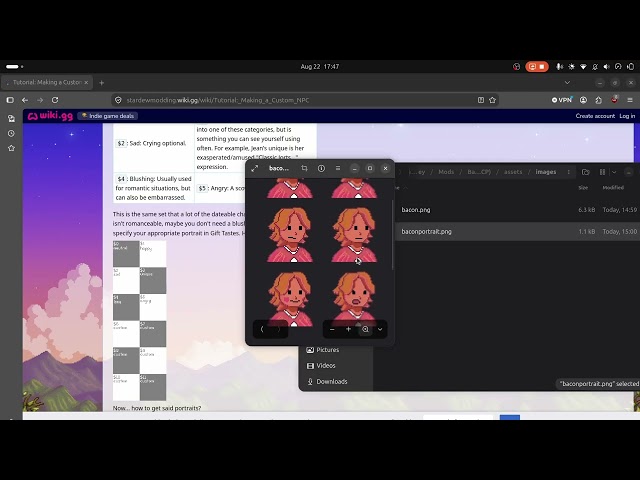The image size is (640, 480).
Task: Go to previous image in viewer
Action: click(262, 329)
